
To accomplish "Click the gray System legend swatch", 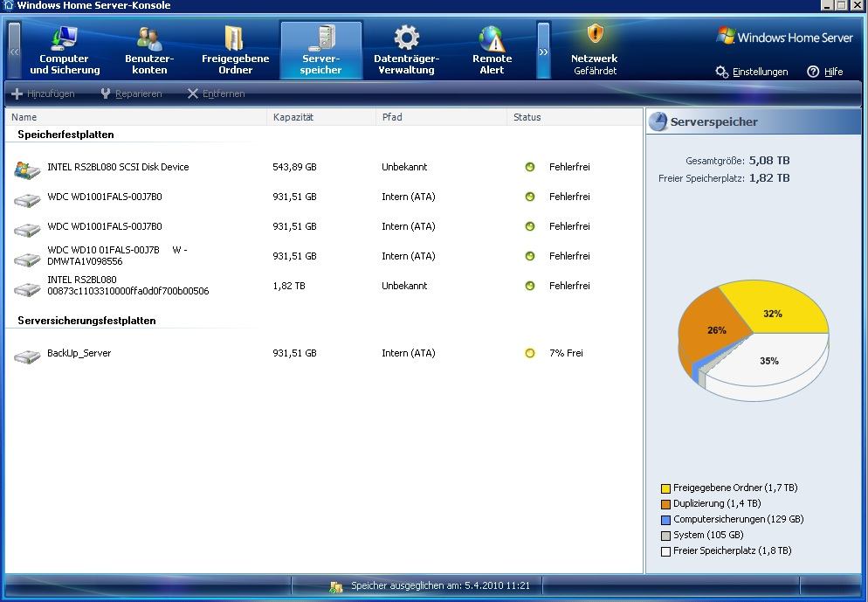I will tap(666, 536).
